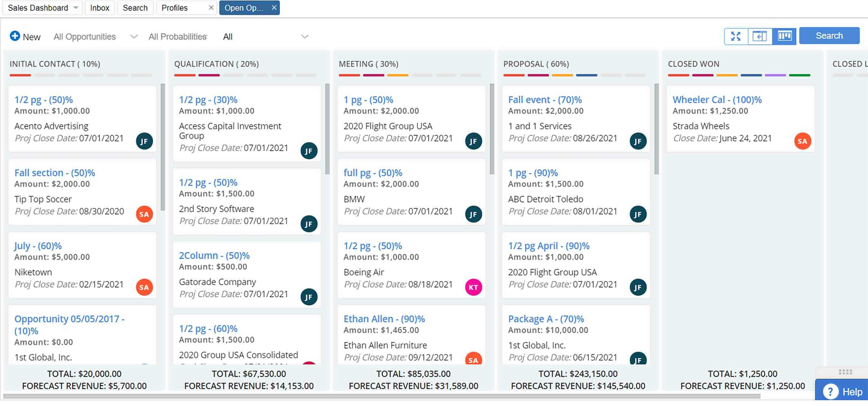Open the Sales Dashboard tab dropdown arrow
Image resolution: width=868 pixels, height=406 pixels.
[76, 7]
